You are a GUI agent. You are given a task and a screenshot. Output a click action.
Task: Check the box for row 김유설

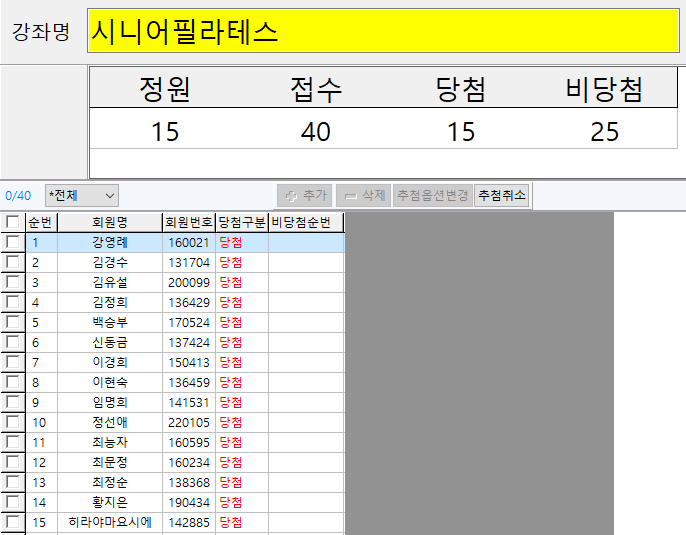point(13,282)
